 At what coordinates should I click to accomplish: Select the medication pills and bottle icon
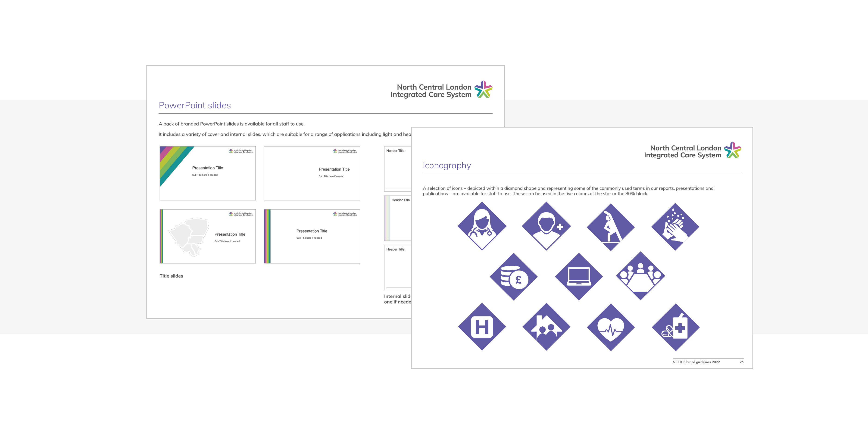click(676, 327)
